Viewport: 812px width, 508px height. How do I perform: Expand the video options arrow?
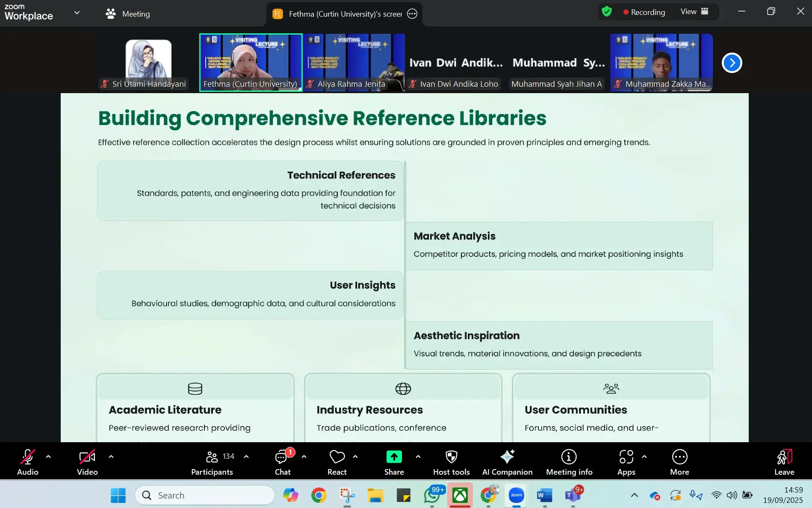[x=111, y=456]
